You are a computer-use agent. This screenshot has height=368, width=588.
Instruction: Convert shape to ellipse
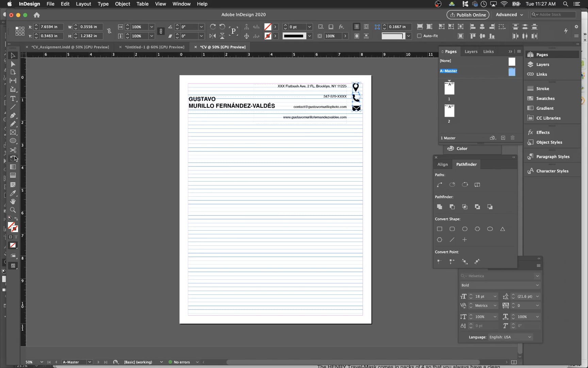[x=490, y=229]
